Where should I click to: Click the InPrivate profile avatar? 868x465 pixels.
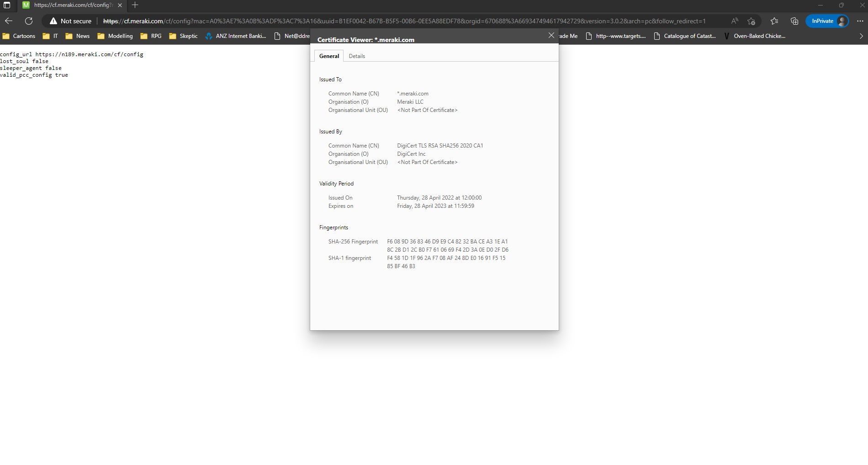842,21
